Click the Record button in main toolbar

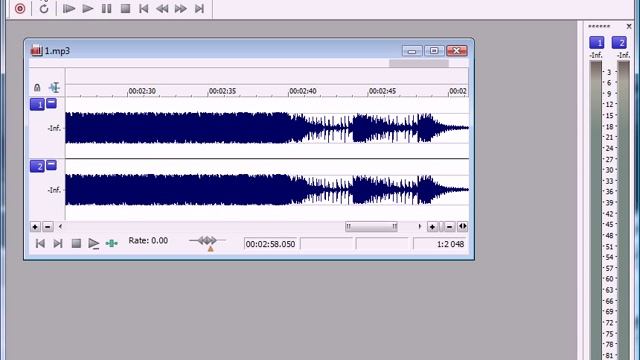click(20, 8)
